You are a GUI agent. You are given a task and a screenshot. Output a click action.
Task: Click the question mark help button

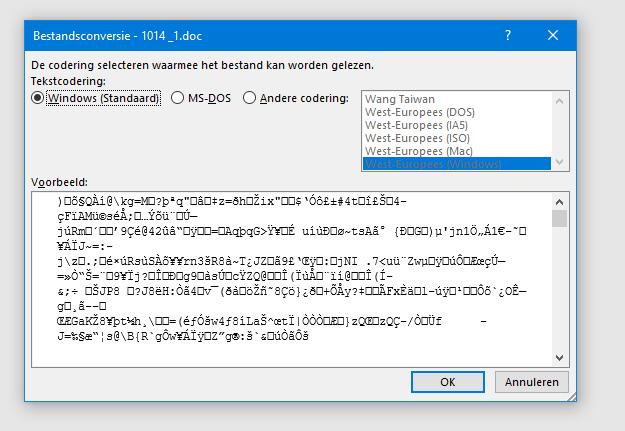click(x=508, y=35)
